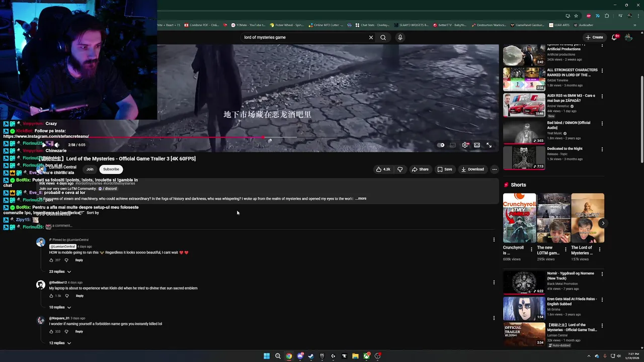Switch to theater mode
The width and height of the screenshot is (644, 362).
pos(477,145)
